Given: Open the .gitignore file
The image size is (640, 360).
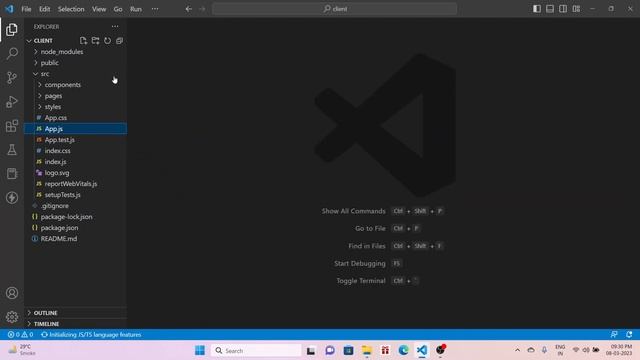Looking at the screenshot, I should 76,206.
